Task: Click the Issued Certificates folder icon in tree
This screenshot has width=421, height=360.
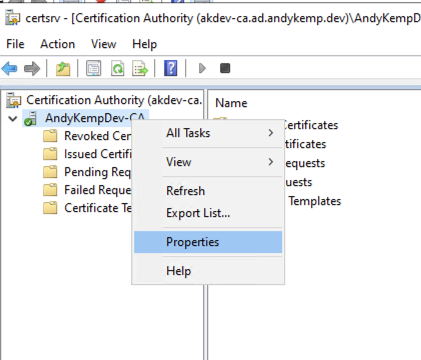Action: [50, 154]
